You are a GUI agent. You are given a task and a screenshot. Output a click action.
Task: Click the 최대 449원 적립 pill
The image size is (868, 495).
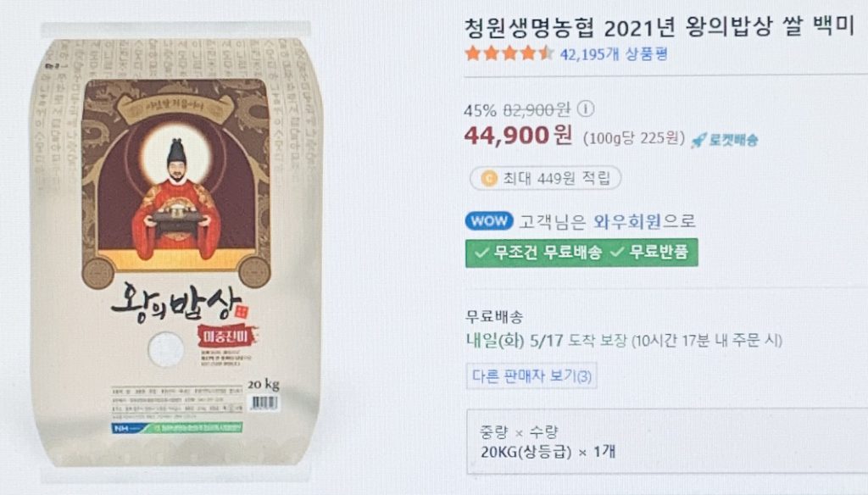pos(545,178)
